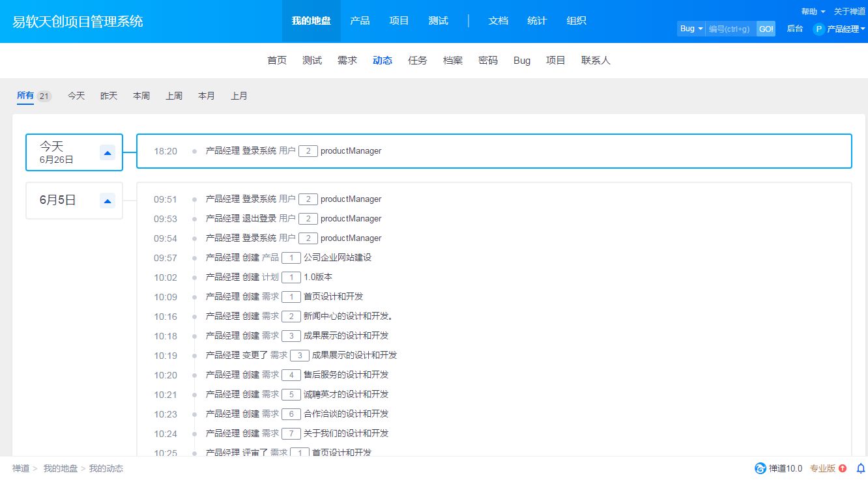Open the notification bell icon
This screenshot has height=480, width=868.
(861, 468)
